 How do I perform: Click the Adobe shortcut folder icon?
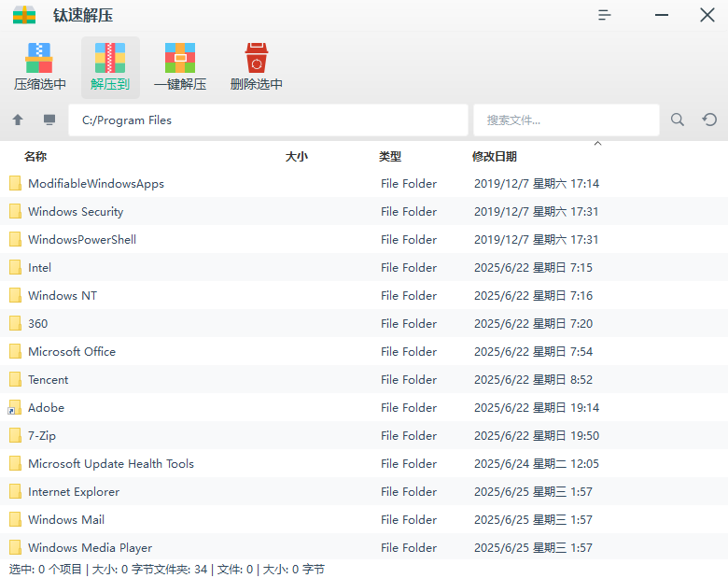(x=14, y=407)
